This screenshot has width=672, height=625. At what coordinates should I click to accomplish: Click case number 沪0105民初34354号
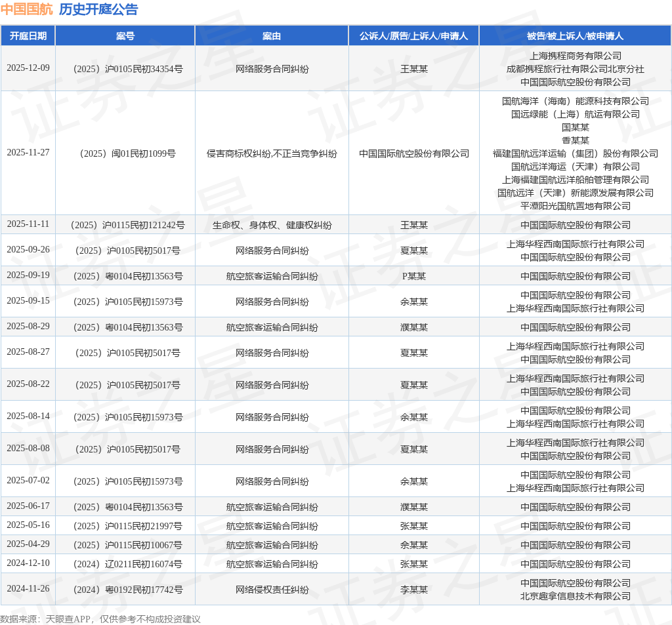coord(128,69)
